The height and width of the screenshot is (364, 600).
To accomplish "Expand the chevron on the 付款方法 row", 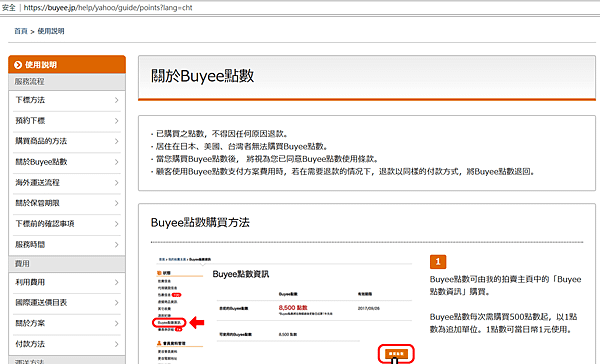I will 116,344.
